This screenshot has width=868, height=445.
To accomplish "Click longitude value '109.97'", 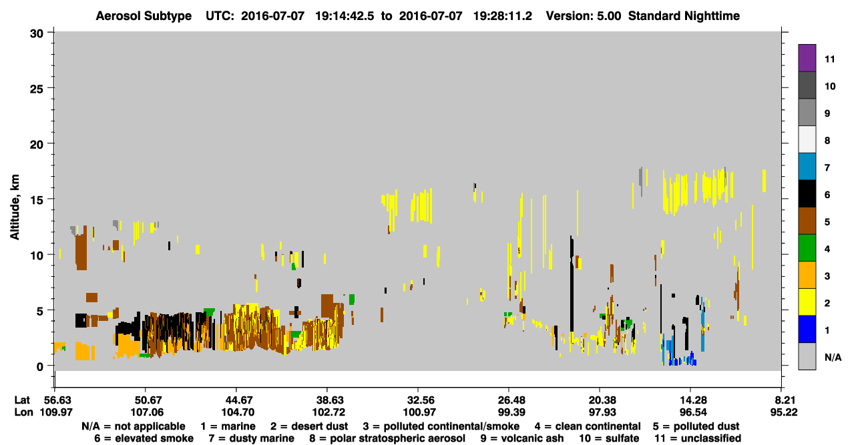I will click(57, 412).
